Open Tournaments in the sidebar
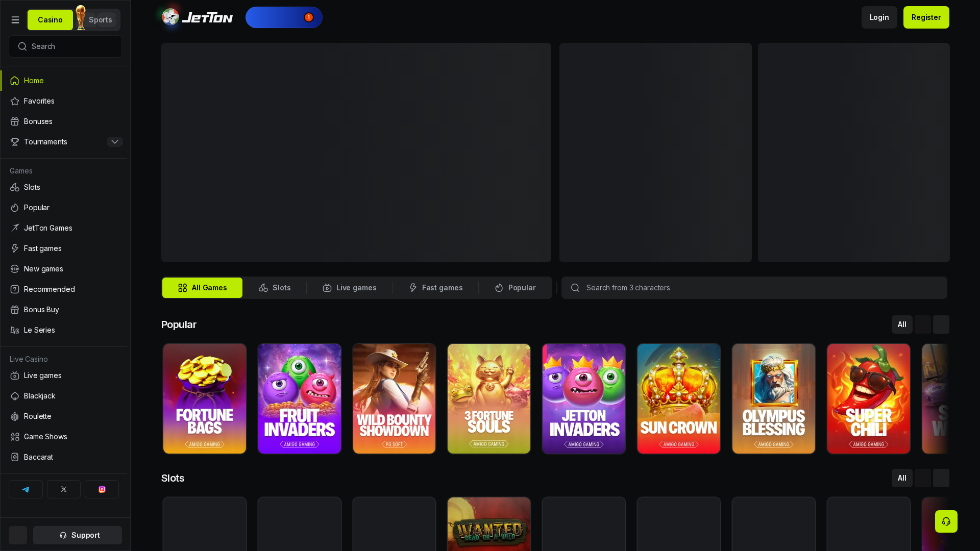Image resolution: width=980 pixels, height=551 pixels. 45,142
